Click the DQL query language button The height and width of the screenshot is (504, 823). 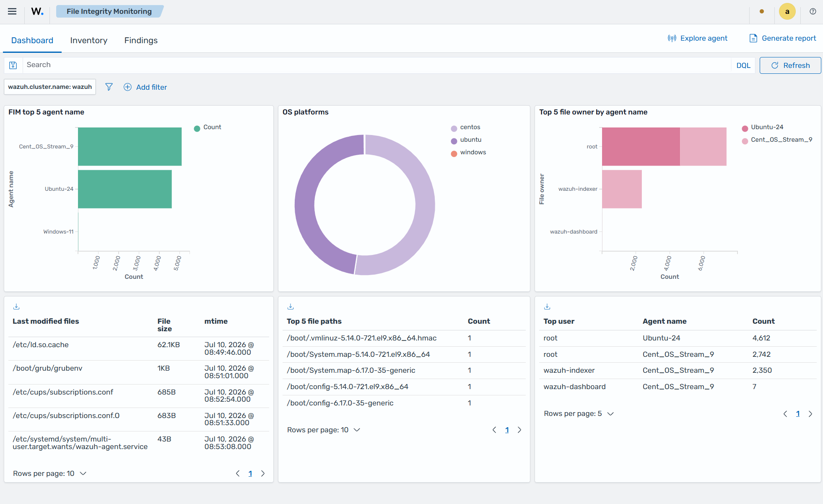(x=743, y=65)
